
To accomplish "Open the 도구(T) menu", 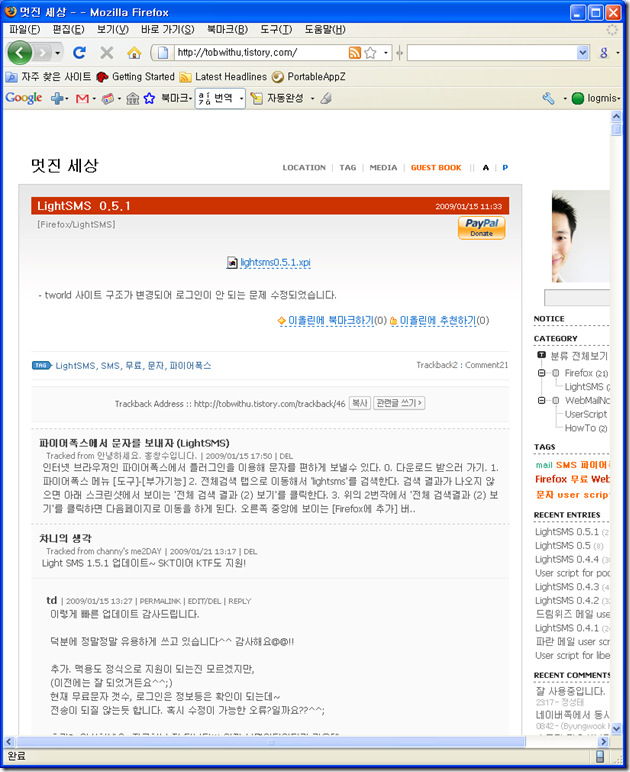I will click(x=276, y=30).
